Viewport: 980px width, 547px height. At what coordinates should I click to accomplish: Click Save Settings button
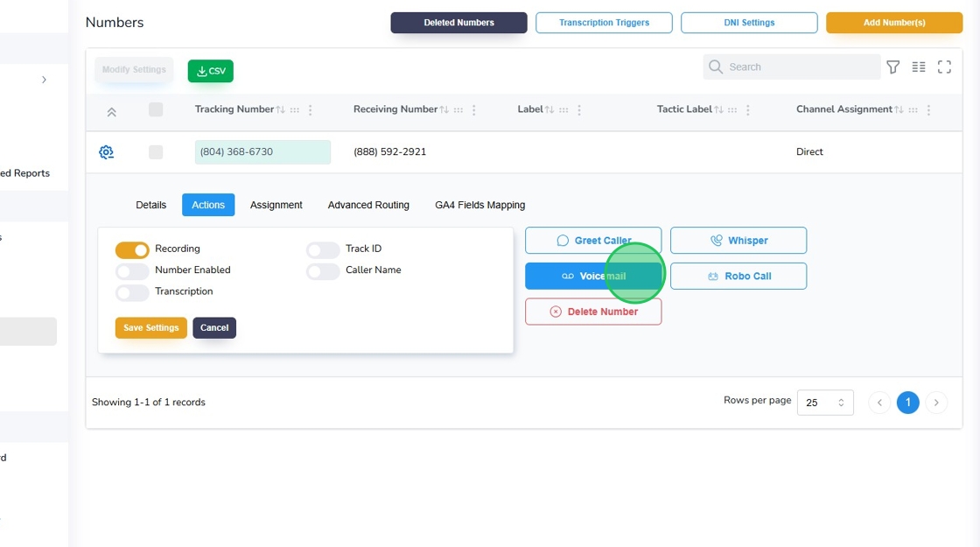coord(151,327)
